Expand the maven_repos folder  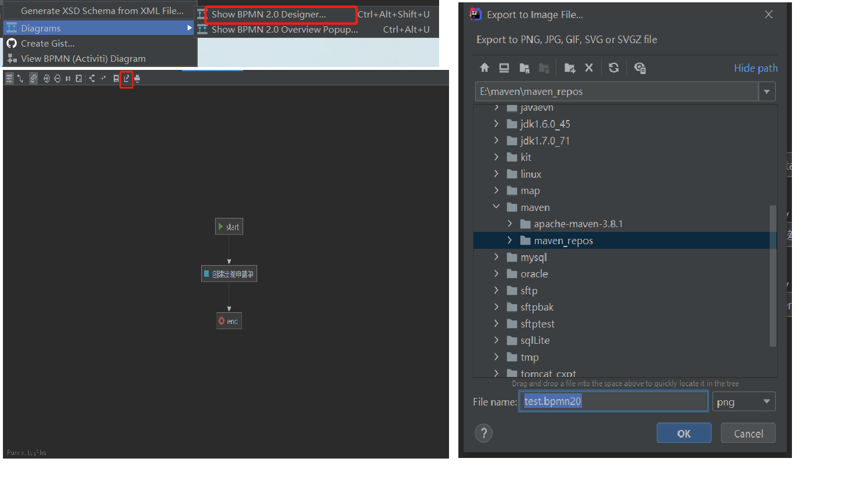pos(510,240)
